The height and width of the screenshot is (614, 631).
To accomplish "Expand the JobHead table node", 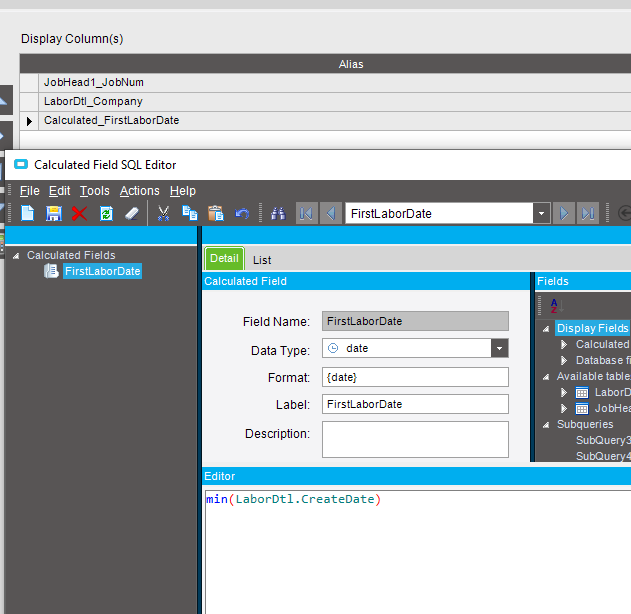I will (564, 408).
